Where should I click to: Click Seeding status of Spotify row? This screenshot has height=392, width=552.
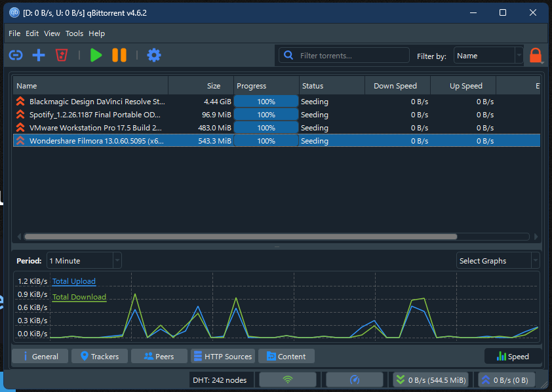point(315,114)
